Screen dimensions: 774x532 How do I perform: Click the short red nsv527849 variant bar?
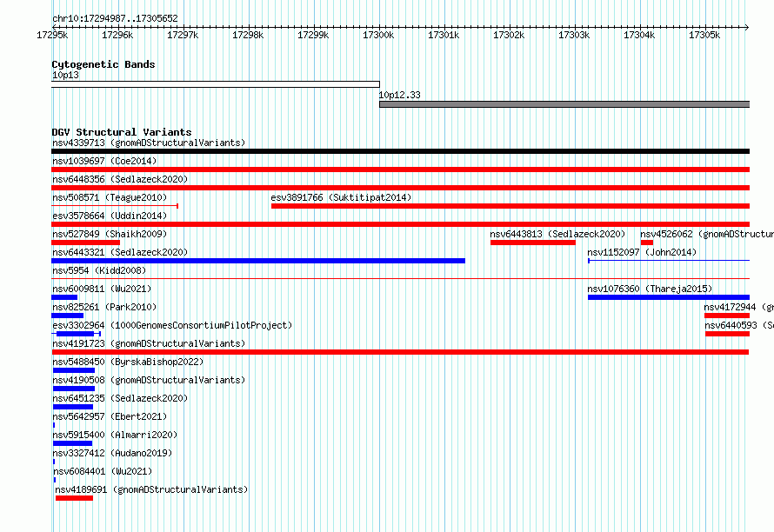click(86, 243)
